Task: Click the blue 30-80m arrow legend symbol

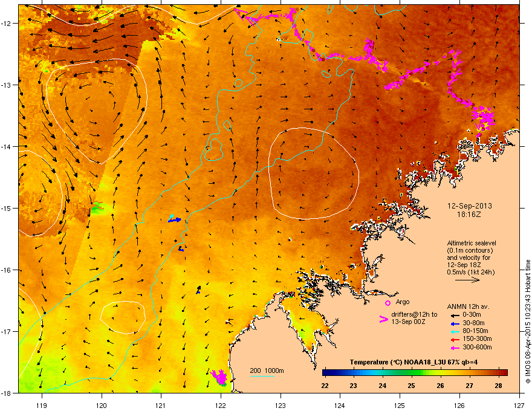Action: pyautogui.click(x=455, y=323)
